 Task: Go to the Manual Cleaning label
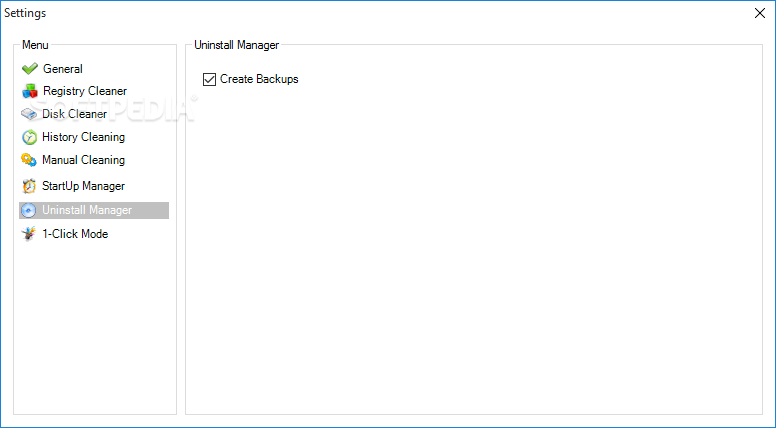pos(84,160)
